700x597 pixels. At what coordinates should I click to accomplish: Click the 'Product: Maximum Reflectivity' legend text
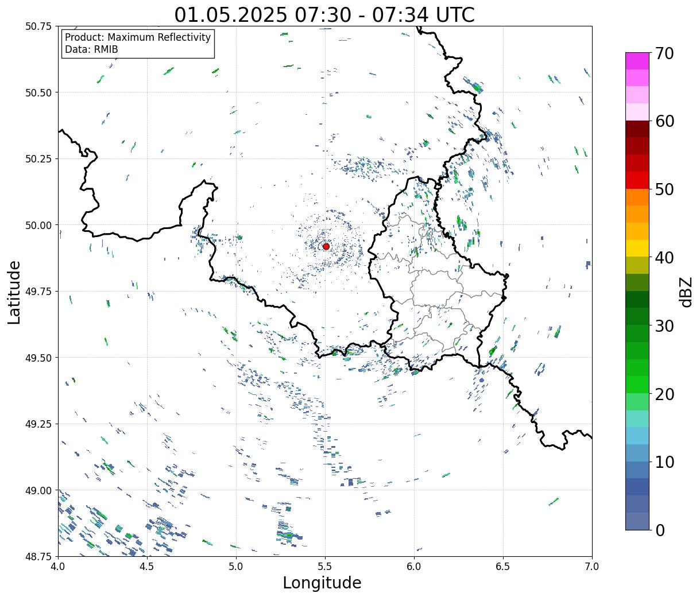coord(138,37)
